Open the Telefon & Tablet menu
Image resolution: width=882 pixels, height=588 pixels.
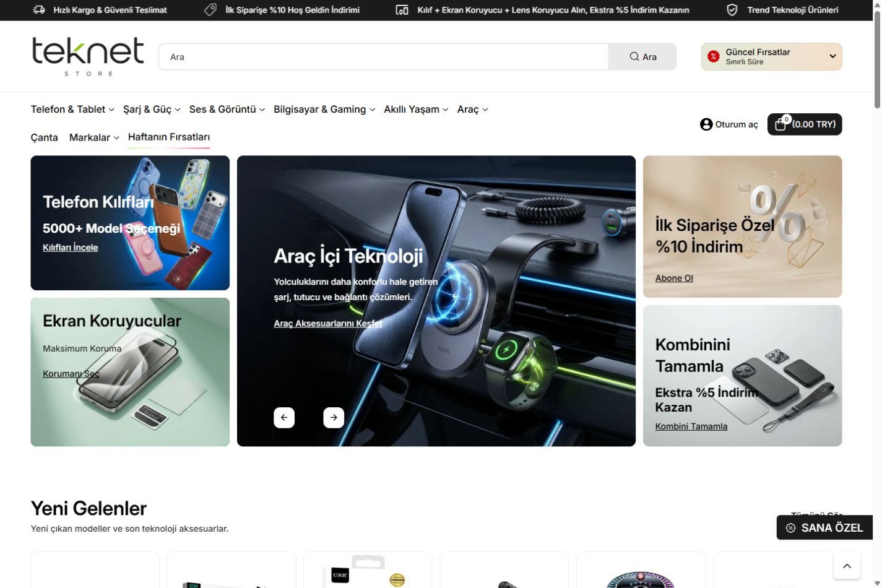(x=72, y=110)
